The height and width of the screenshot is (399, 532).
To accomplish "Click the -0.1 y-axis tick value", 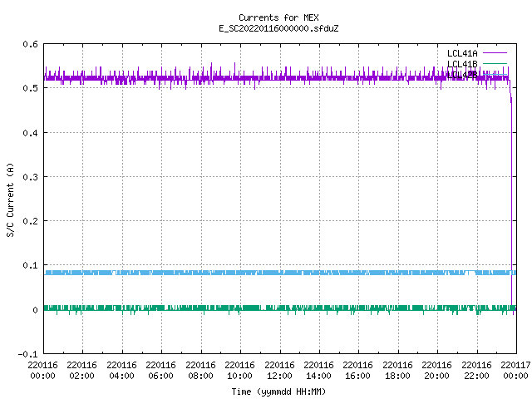I will [27, 354].
